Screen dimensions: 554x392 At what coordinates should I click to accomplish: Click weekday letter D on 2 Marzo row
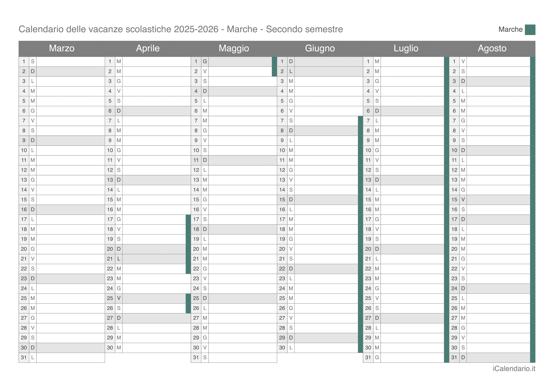point(33,72)
